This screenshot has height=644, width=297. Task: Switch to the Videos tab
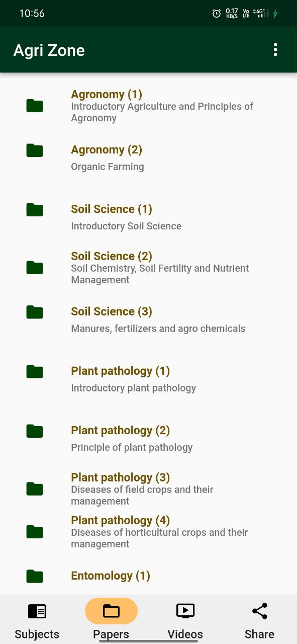pyautogui.click(x=185, y=621)
